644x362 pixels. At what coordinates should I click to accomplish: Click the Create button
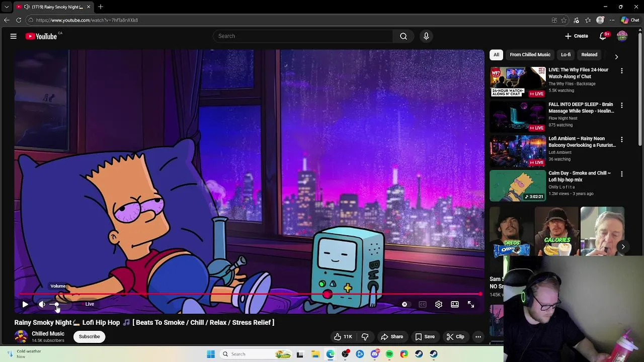[577, 36]
